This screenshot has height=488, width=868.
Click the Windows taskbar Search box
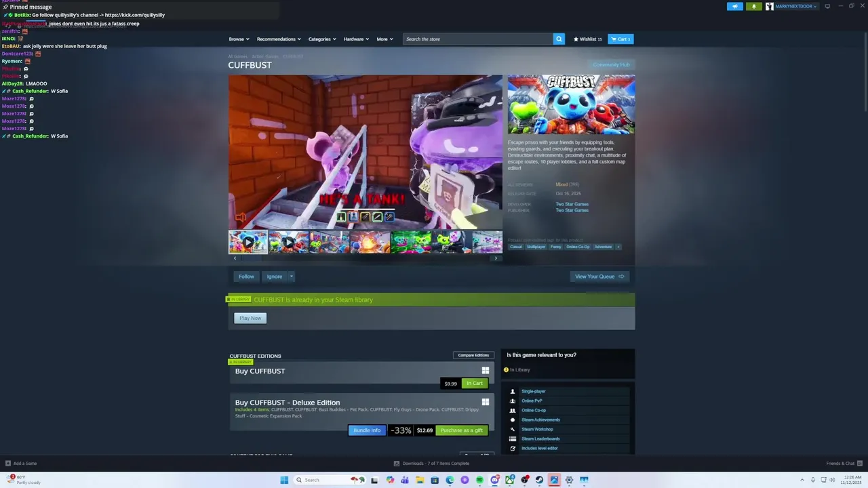coord(329,480)
